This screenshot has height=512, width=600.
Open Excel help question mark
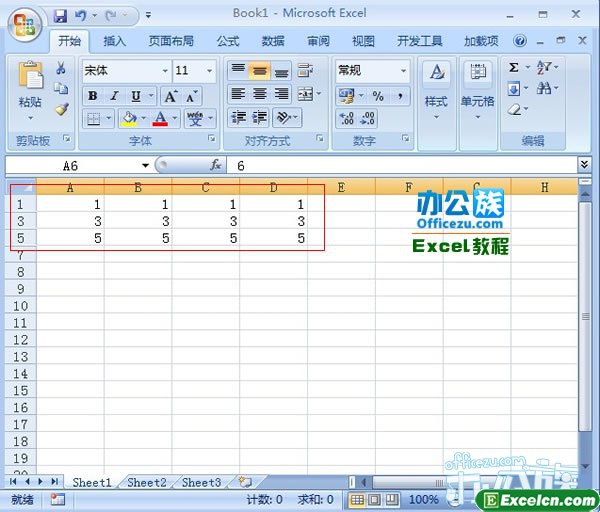coord(520,41)
